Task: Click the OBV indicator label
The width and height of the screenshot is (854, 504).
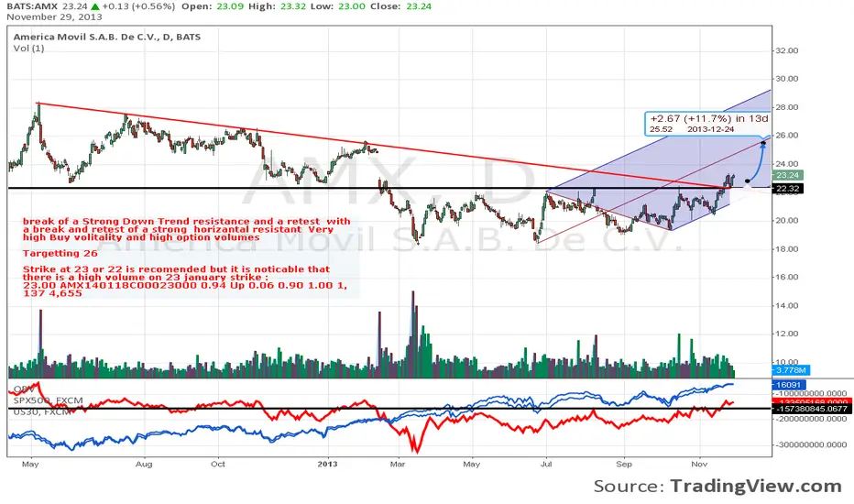Action: click(x=24, y=389)
